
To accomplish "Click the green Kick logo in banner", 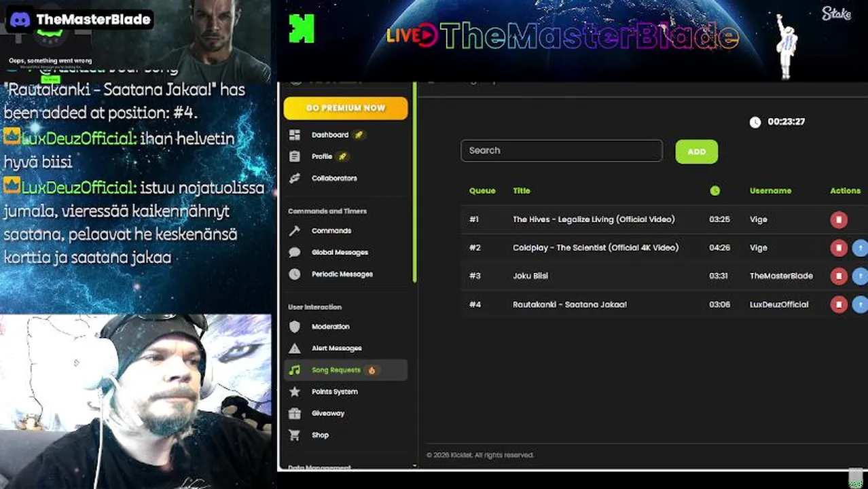I will tap(302, 29).
